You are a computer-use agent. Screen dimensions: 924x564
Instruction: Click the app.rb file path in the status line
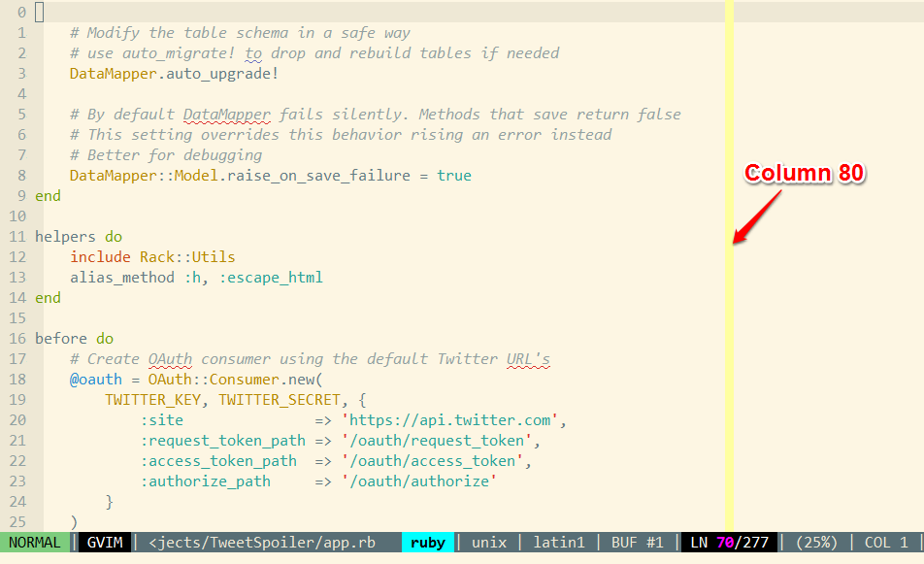pyautogui.click(x=262, y=543)
